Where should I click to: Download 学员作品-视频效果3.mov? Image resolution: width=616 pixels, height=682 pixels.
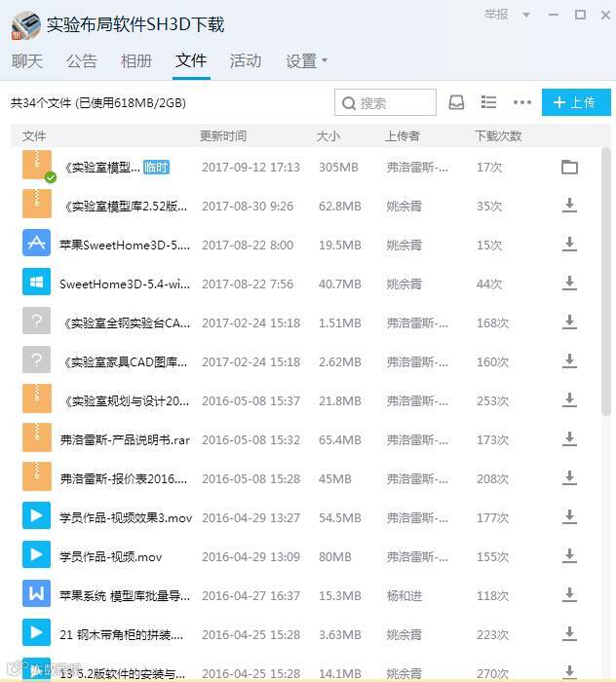569,516
